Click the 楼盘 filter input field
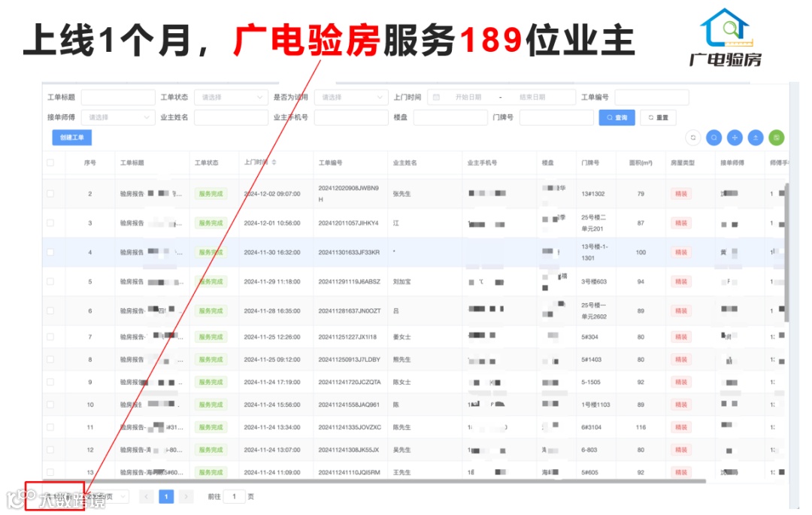Image resolution: width=812 pixels, height=515 pixels. point(450,117)
